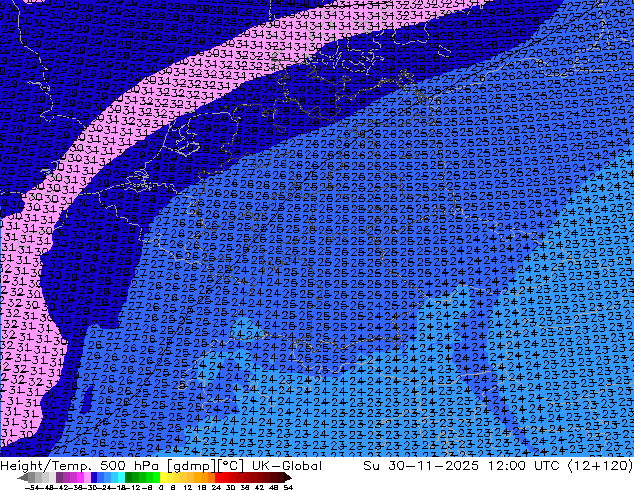Click the 'Su 30-11-2025' date label
Viewport: 634px width, 490px height.
point(421,466)
